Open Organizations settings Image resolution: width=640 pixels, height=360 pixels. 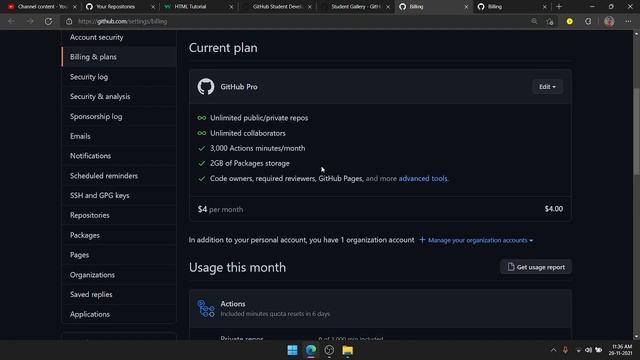(x=92, y=275)
